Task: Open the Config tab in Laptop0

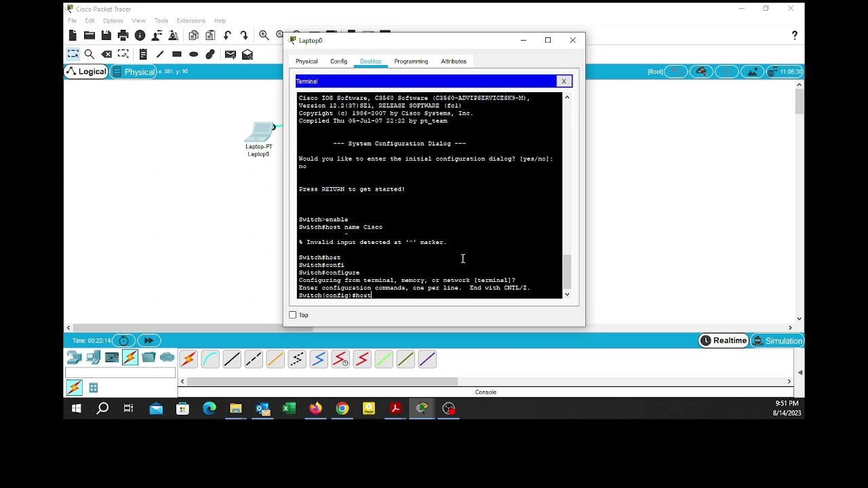Action: 339,62
